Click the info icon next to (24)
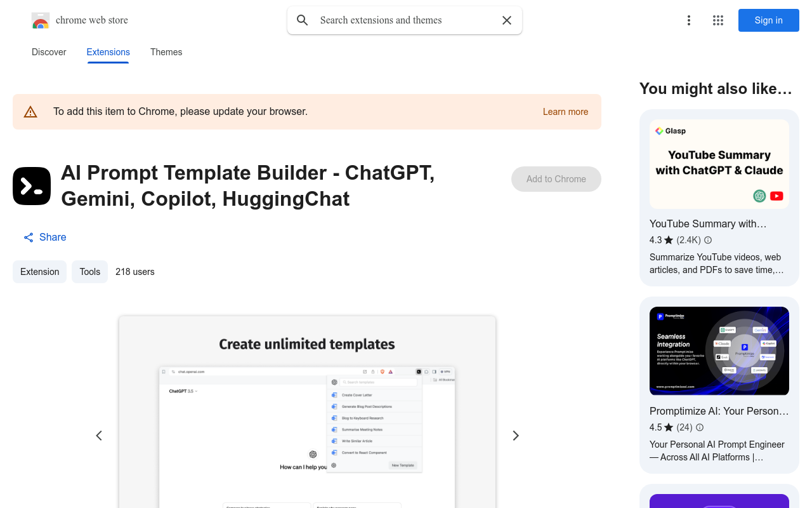 [x=700, y=427]
